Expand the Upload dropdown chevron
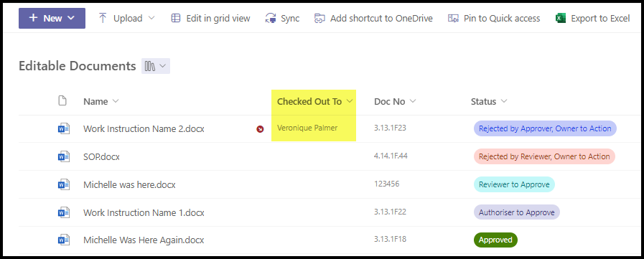 [151, 18]
